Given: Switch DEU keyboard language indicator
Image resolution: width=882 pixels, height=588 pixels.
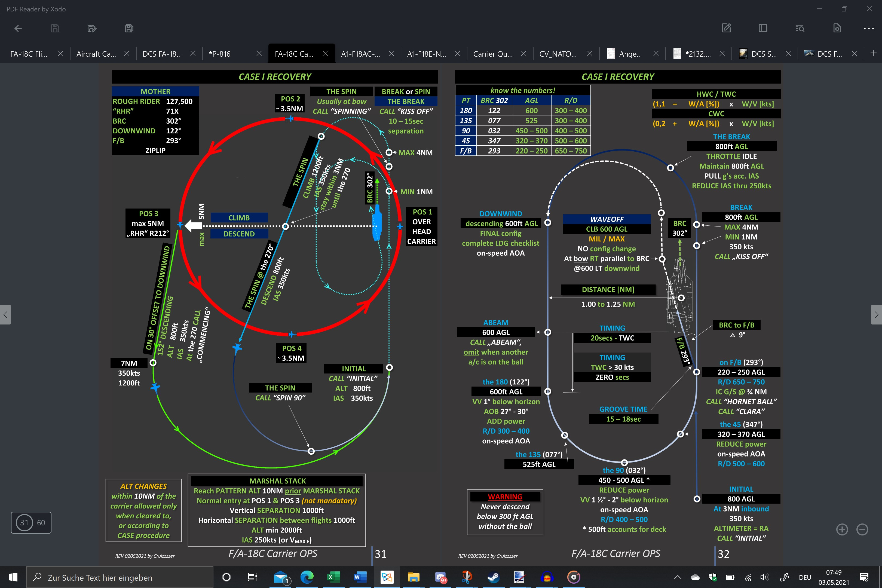Looking at the screenshot, I should click(x=805, y=577).
